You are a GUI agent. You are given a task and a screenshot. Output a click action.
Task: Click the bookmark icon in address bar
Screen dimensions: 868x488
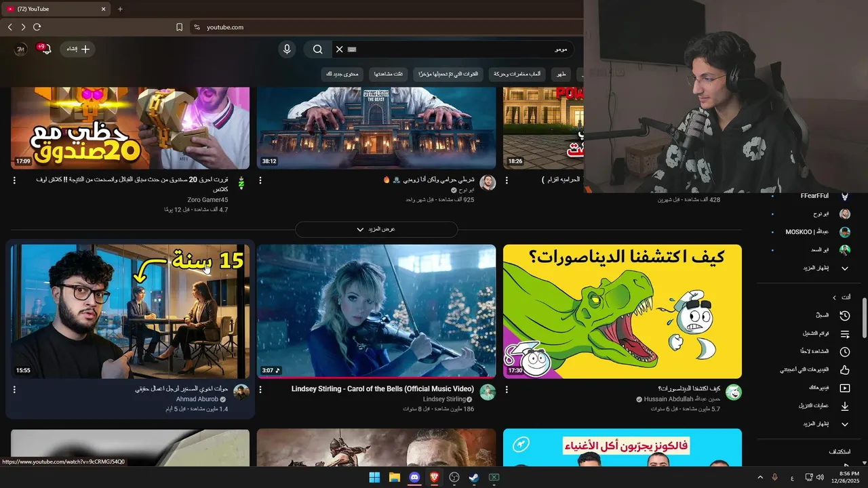(x=179, y=27)
